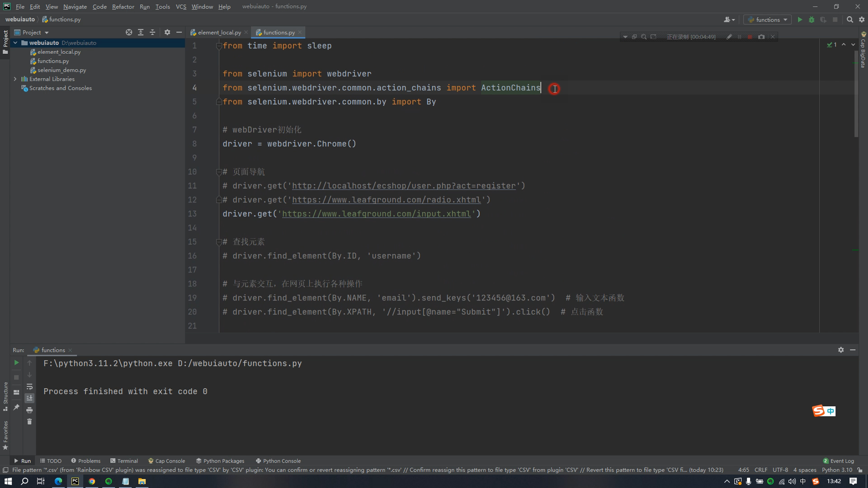
Task: Open the user account dropdown
Action: tap(729, 19)
